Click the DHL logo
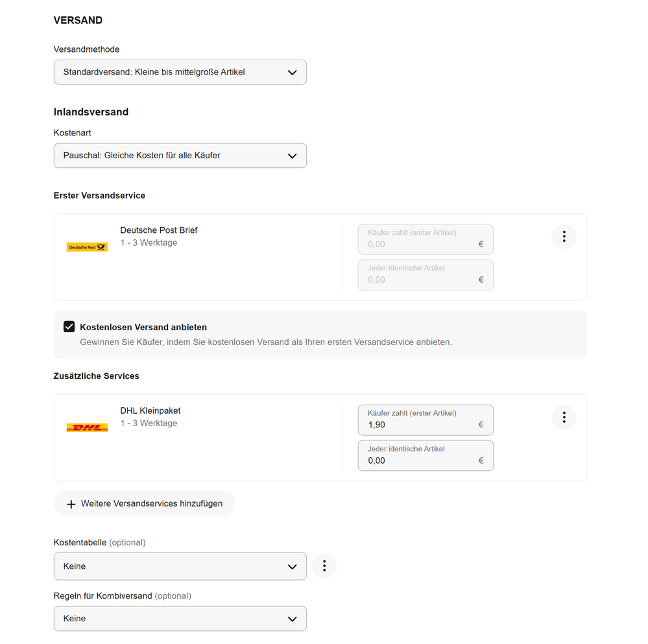This screenshot has width=648, height=644. pyautogui.click(x=87, y=427)
